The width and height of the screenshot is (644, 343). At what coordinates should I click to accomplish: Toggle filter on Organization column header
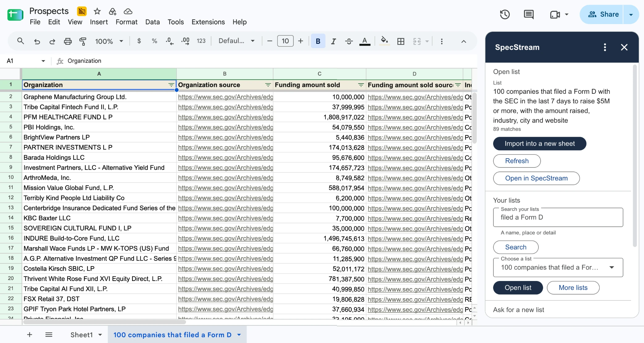tap(171, 85)
